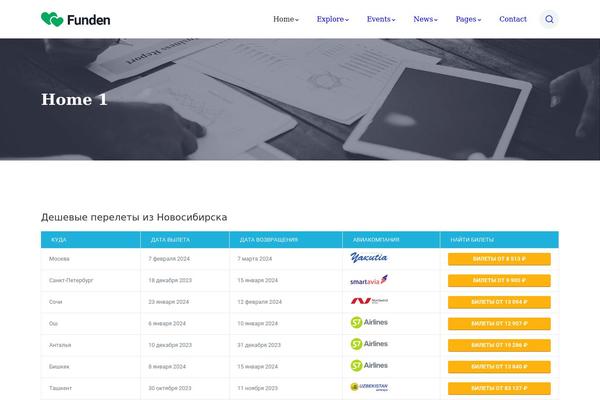Click departure date 30 октября 2023
Image resolution: width=600 pixels, height=400 pixels.
click(170, 388)
